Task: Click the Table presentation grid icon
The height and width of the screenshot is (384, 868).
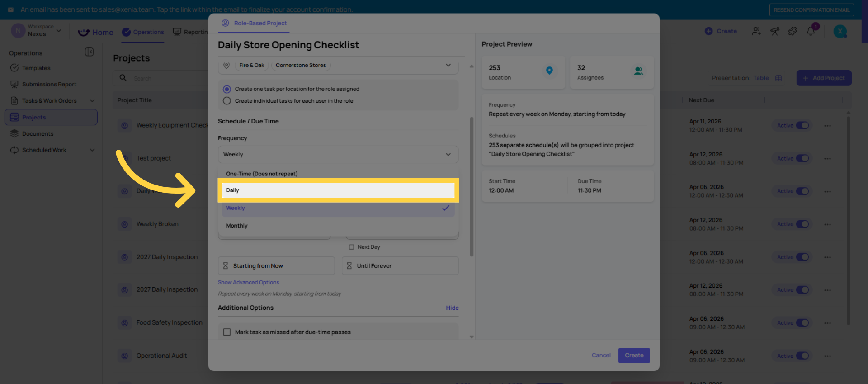Action: (x=778, y=78)
